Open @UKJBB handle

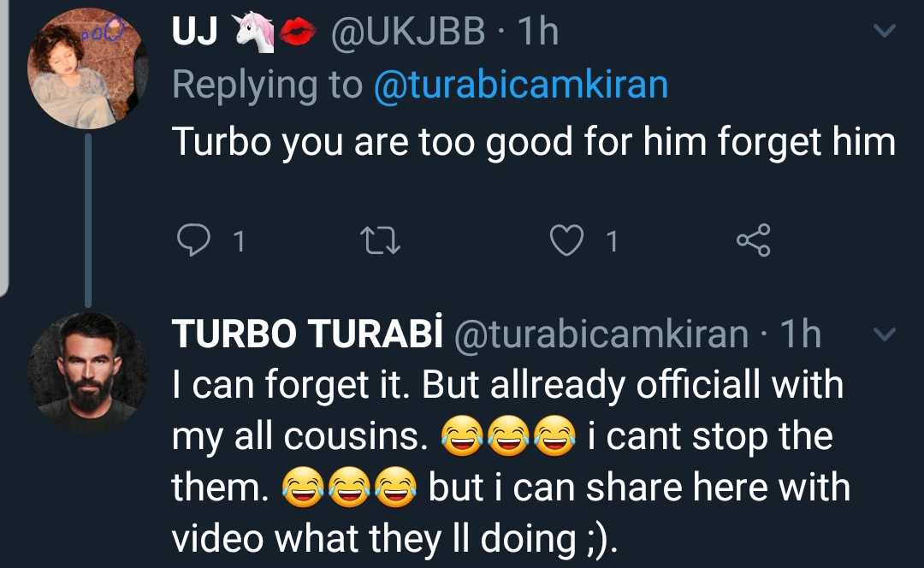click(408, 32)
